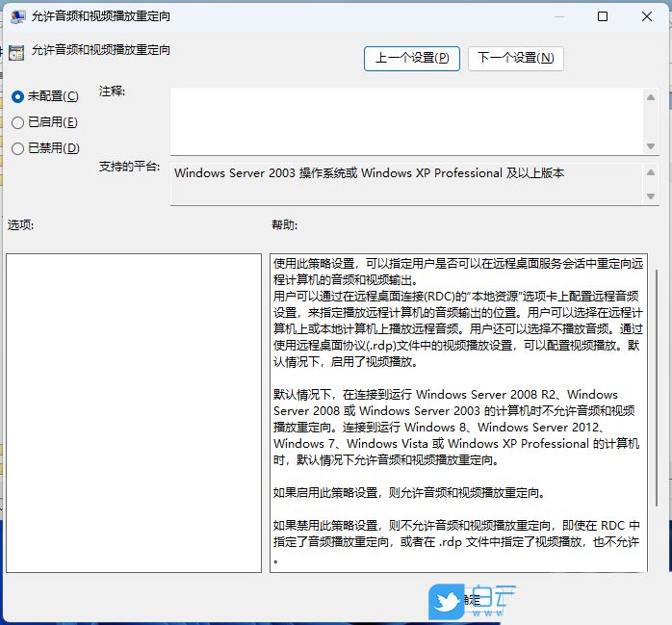Click the 帮助: label
This screenshot has width=672, height=625.
coord(285,224)
